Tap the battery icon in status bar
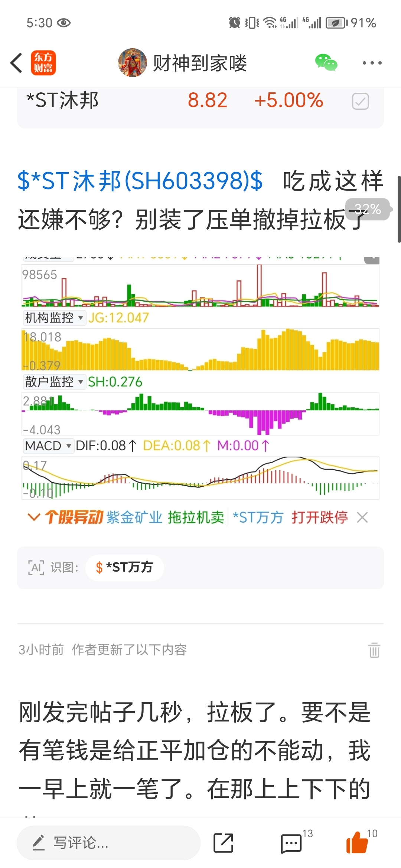Viewport: 401px width, 868px height. (x=336, y=23)
